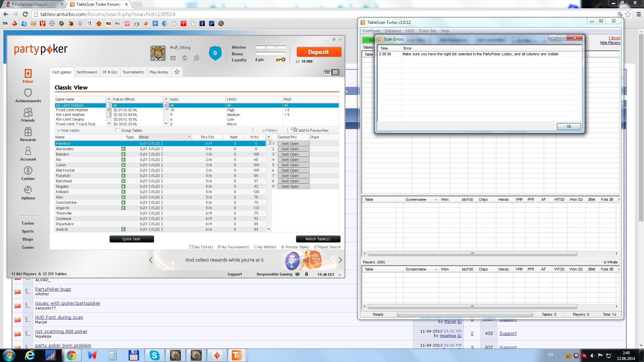Screen dimensions: 644x362
Task: Open the PartyPoker bugs forum thread link
Action: click(x=53, y=289)
